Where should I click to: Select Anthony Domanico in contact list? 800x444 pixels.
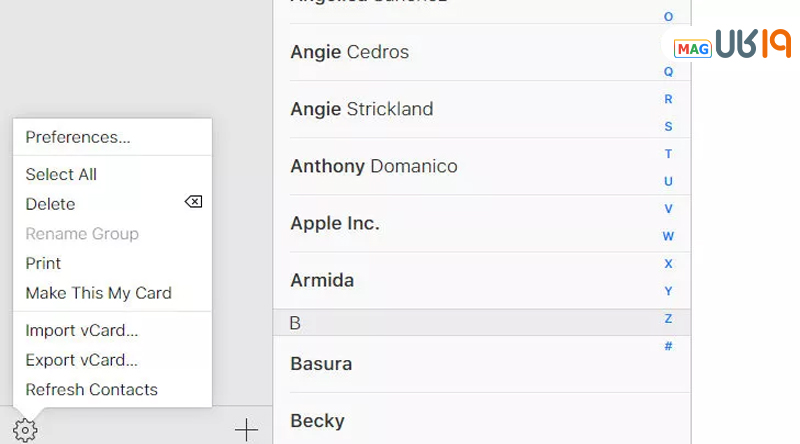pyautogui.click(x=373, y=166)
